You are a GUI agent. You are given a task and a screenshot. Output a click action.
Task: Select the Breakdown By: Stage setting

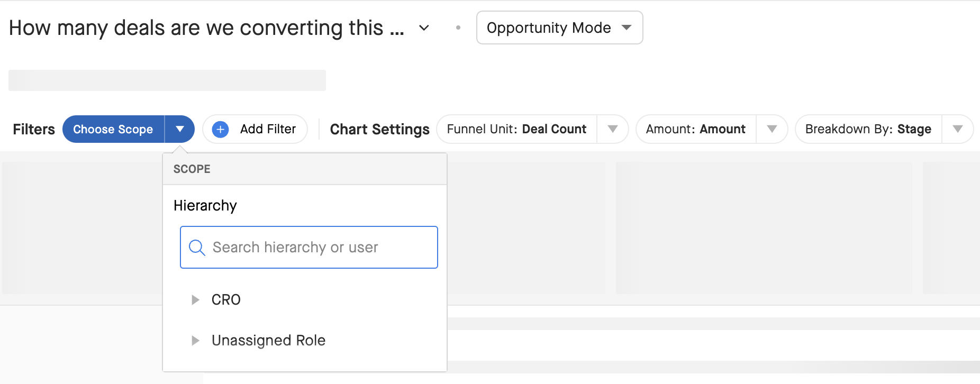click(868, 129)
